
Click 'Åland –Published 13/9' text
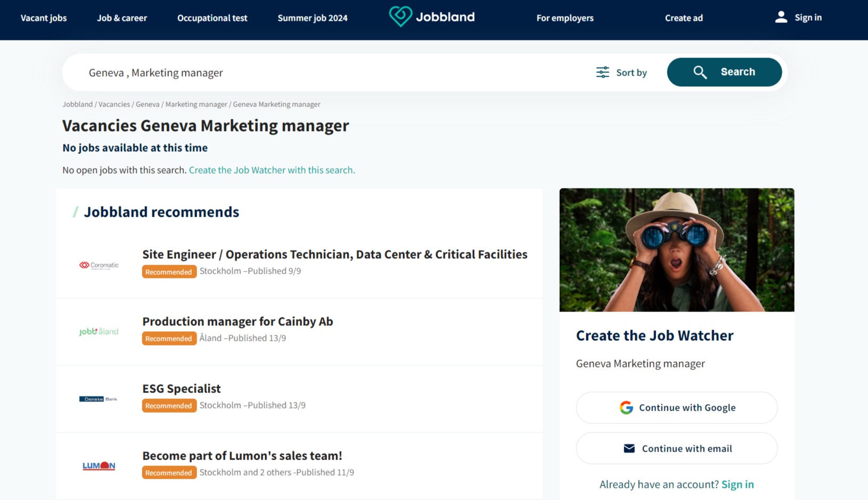coord(243,338)
